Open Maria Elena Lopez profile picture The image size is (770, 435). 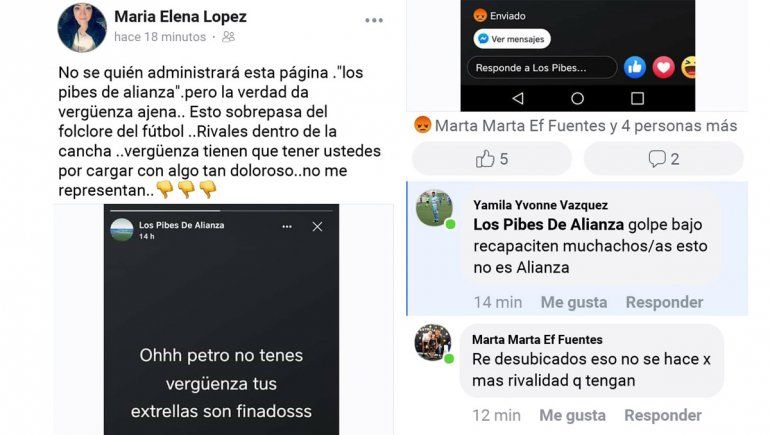(82, 27)
